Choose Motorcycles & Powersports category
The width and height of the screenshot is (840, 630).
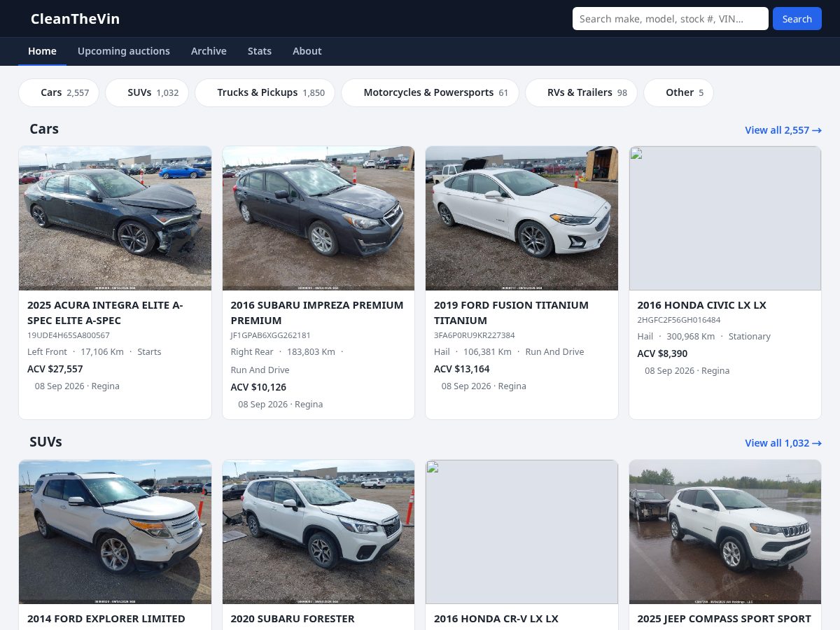click(x=430, y=92)
